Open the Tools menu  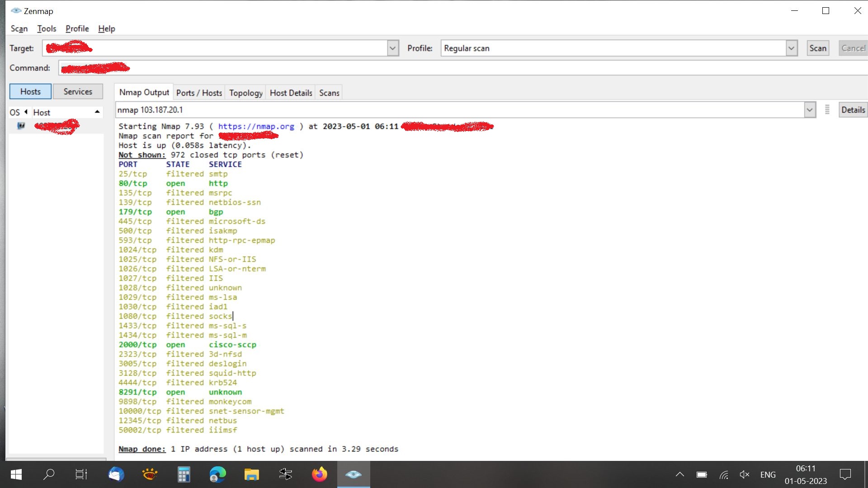tap(47, 28)
